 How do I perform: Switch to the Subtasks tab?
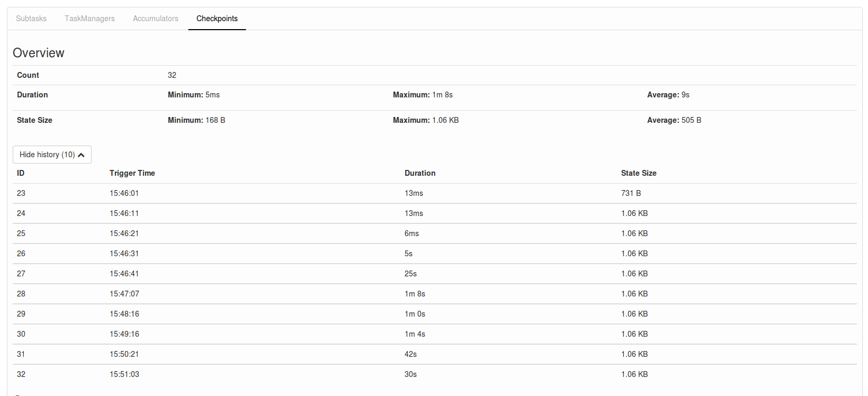31,19
